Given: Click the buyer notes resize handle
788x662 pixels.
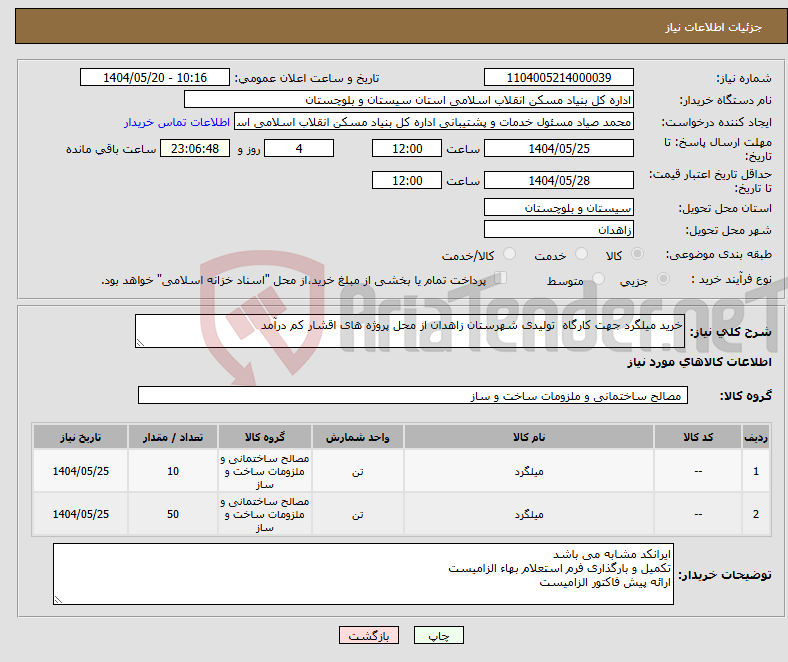Looking at the screenshot, I should (58, 600).
